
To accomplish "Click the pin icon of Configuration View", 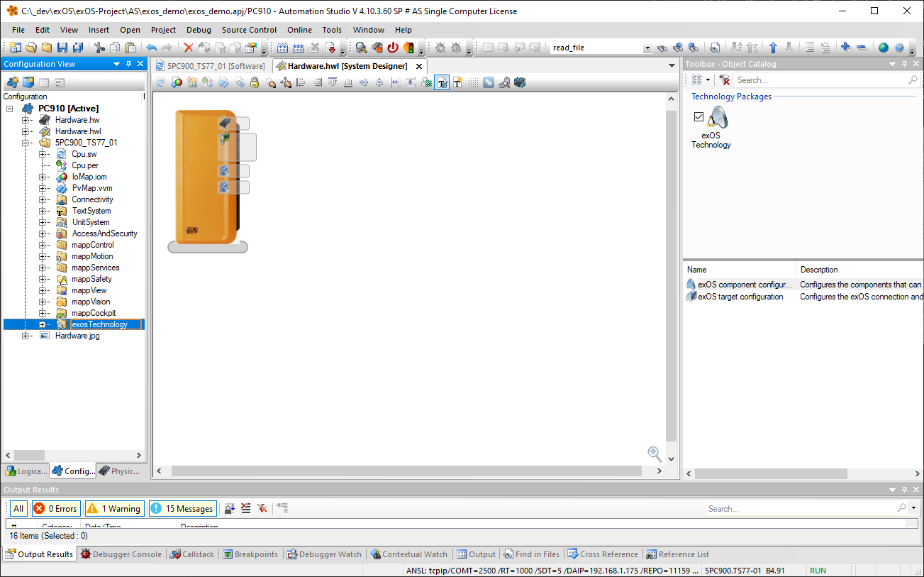I will click(x=128, y=64).
